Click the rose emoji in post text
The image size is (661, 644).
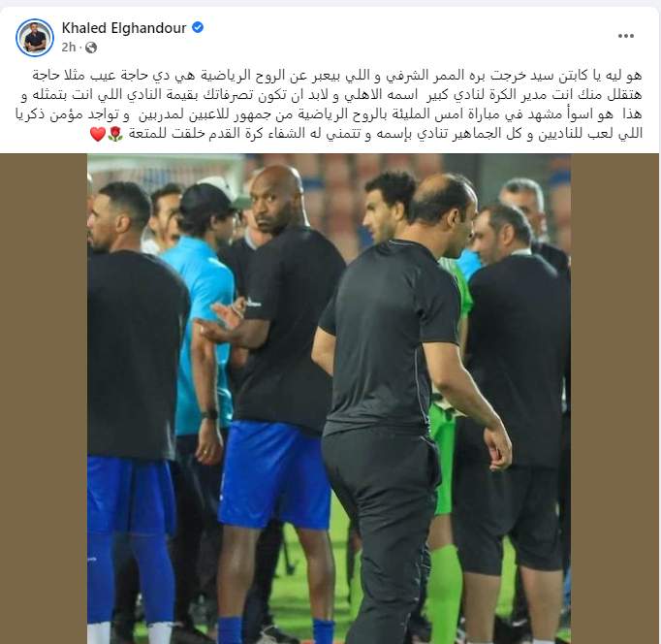[115, 134]
